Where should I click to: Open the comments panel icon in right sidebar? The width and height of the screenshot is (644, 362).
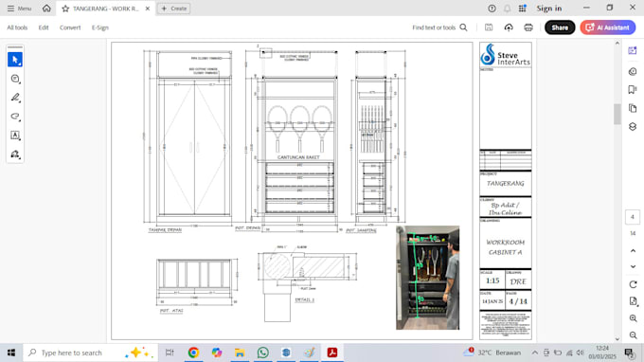pyautogui.click(x=633, y=71)
